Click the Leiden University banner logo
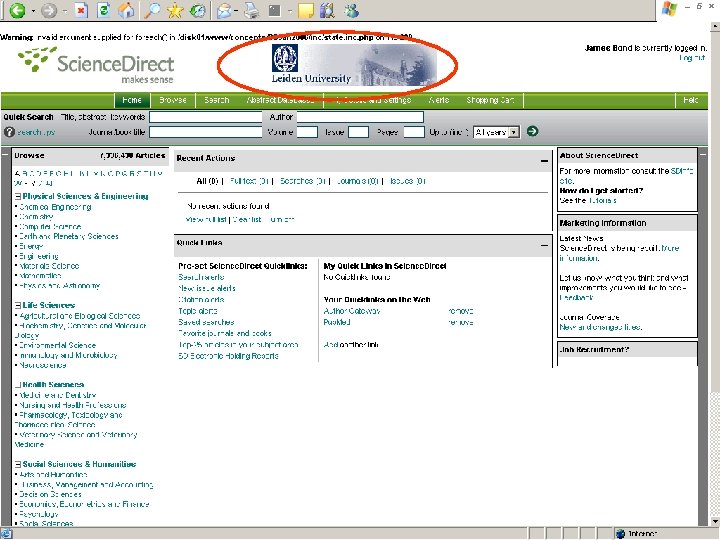 (354, 64)
